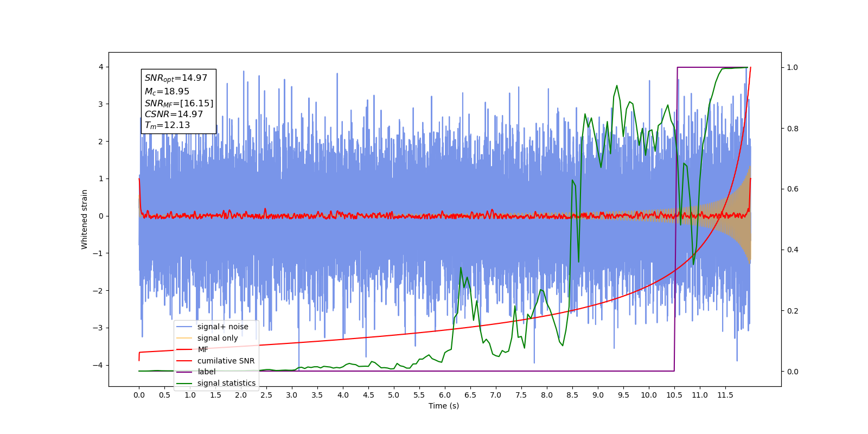Screen dimensions: 868x434
Task: Click the purple line sample beside 'label'
Action: click(x=185, y=372)
